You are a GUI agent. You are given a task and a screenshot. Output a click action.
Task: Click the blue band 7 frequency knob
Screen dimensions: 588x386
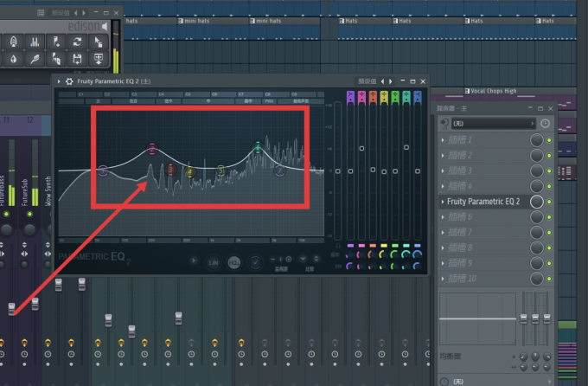coord(417,254)
